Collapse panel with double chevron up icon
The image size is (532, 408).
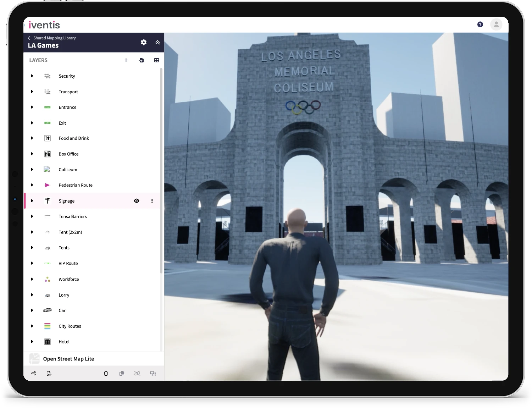pos(157,42)
